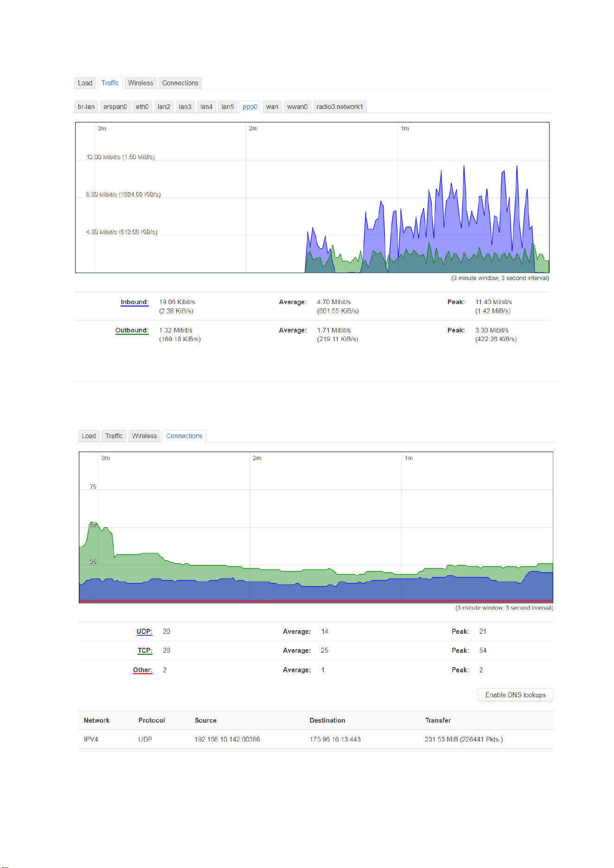Select the Traffic tab above the traffic graph
The image size is (614, 868).
[110, 83]
